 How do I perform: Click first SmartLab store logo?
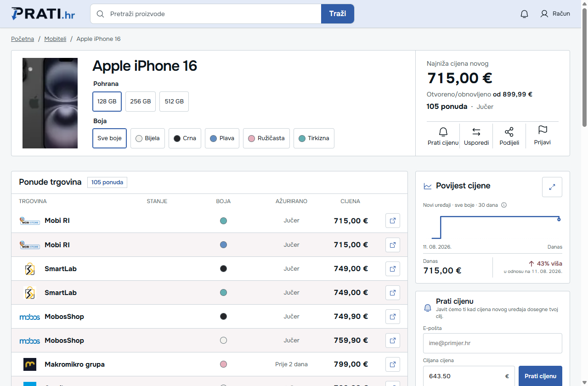(x=30, y=269)
